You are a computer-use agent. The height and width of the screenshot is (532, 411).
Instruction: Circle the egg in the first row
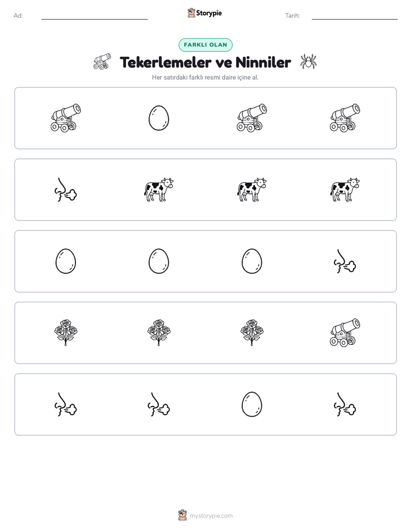pos(159,117)
